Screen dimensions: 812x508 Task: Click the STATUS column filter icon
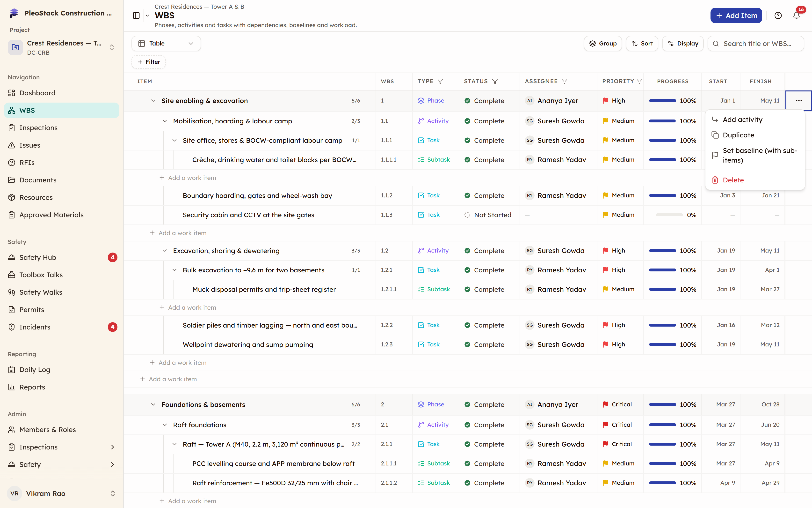[x=495, y=81]
